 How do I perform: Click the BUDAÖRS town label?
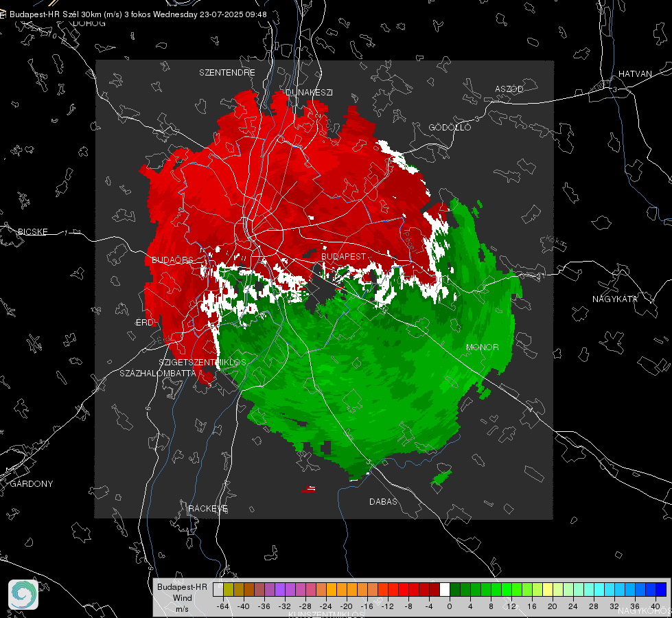coord(172,260)
